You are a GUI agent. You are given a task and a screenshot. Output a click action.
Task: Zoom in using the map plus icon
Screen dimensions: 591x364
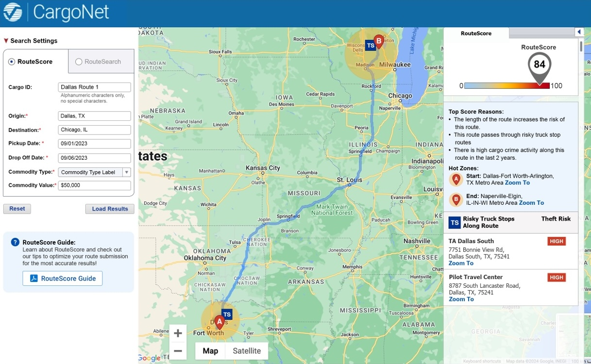point(178,333)
